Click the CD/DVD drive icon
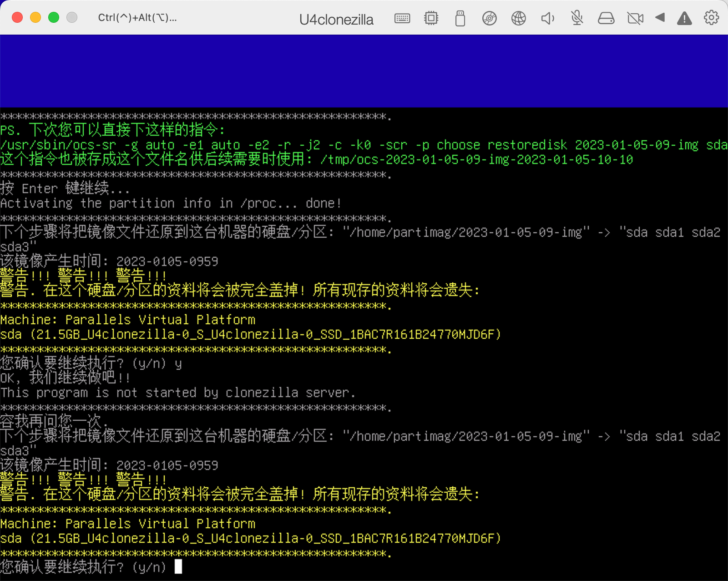The image size is (728, 581). (489, 18)
